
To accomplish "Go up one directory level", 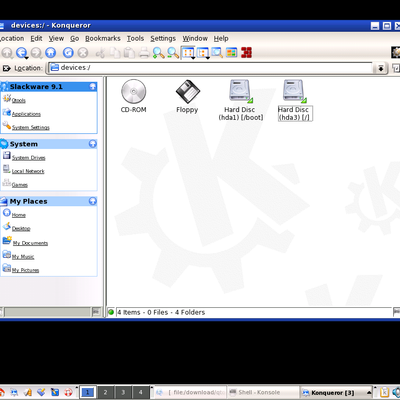I will pyautogui.click(x=7, y=53).
